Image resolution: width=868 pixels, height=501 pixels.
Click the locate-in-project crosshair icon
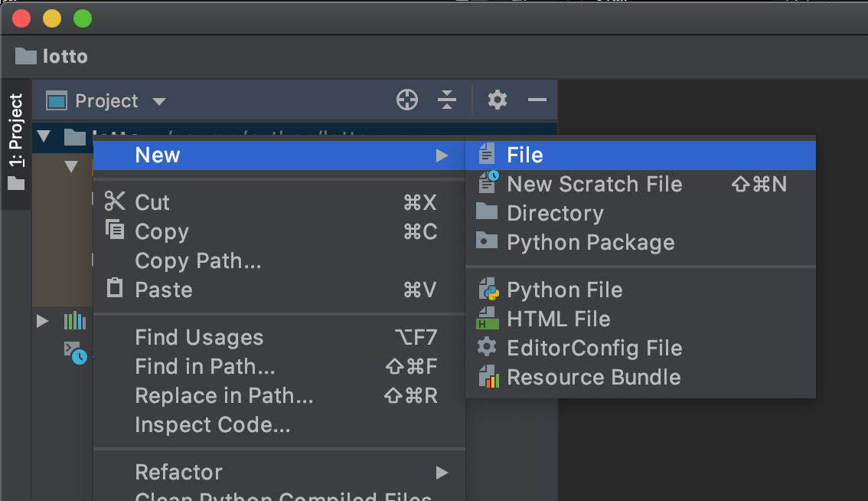[x=407, y=100]
